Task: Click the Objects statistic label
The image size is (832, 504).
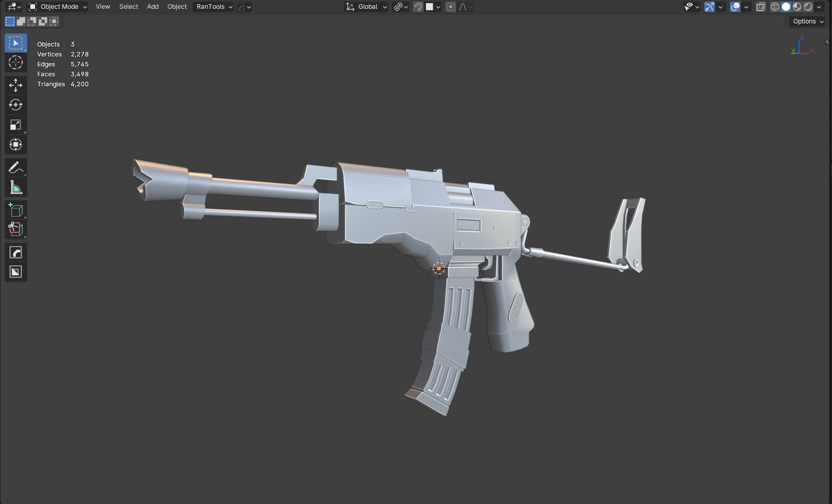Action: click(48, 44)
